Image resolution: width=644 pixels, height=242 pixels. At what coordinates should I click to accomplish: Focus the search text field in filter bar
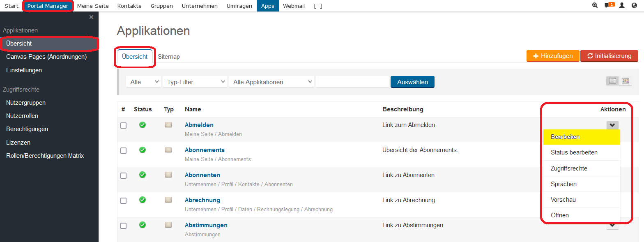(352, 82)
